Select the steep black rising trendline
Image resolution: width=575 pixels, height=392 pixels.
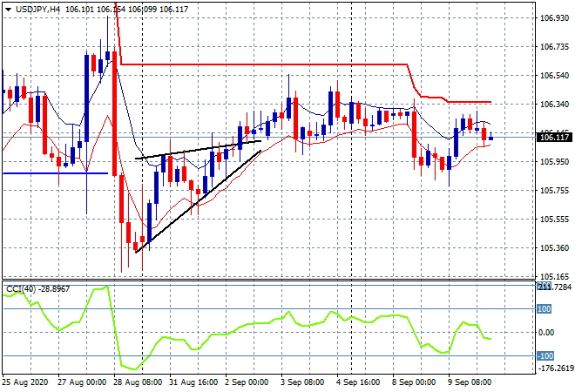tap(198, 202)
